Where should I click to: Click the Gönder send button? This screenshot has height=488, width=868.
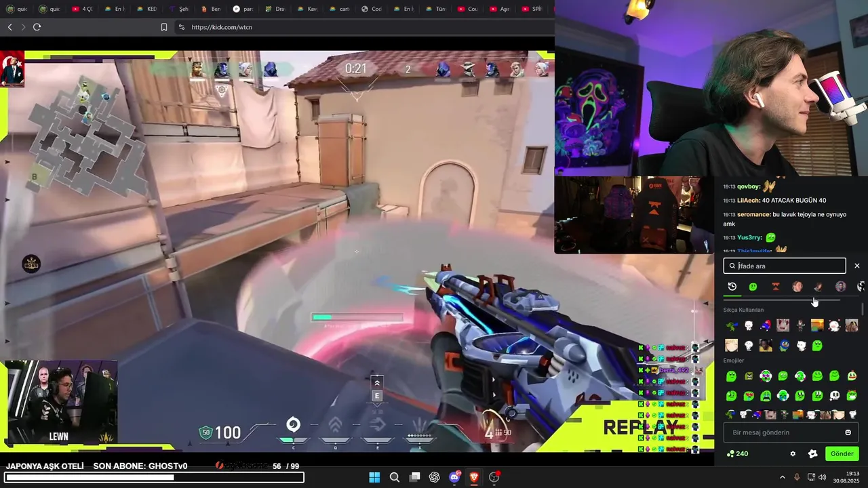842,453
